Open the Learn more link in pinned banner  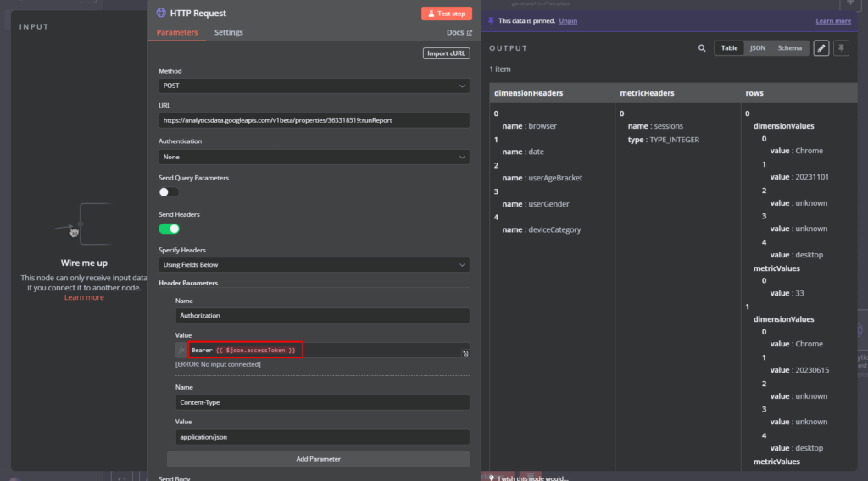click(833, 21)
